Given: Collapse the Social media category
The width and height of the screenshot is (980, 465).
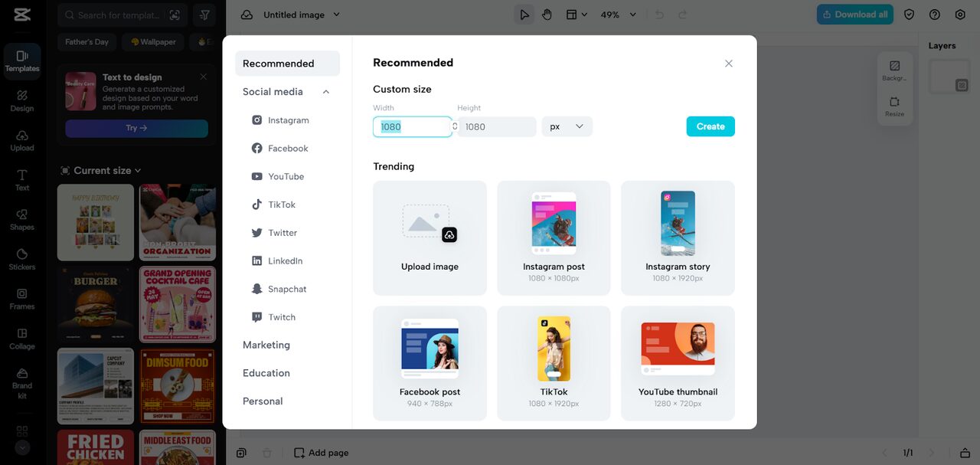Looking at the screenshot, I should click(x=325, y=92).
